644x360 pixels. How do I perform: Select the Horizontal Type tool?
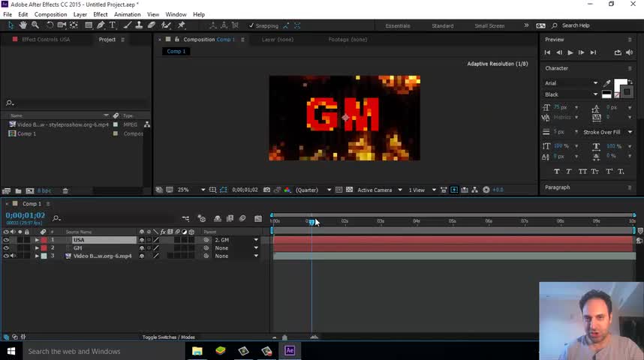coord(113,25)
